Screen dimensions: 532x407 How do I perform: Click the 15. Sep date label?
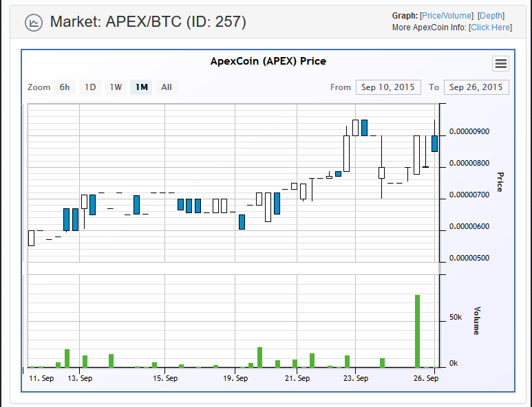165,378
